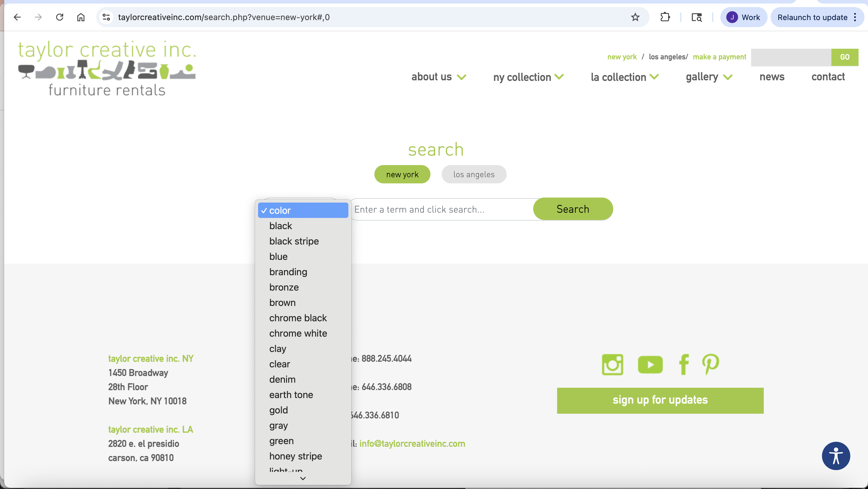The image size is (868, 489).
Task: Open the news menu item
Action: click(772, 77)
